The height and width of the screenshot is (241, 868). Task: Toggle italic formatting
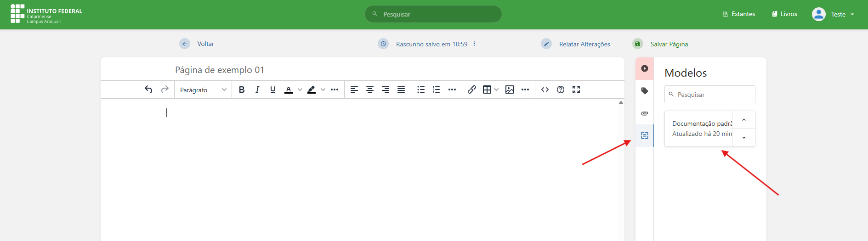pyautogui.click(x=257, y=90)
